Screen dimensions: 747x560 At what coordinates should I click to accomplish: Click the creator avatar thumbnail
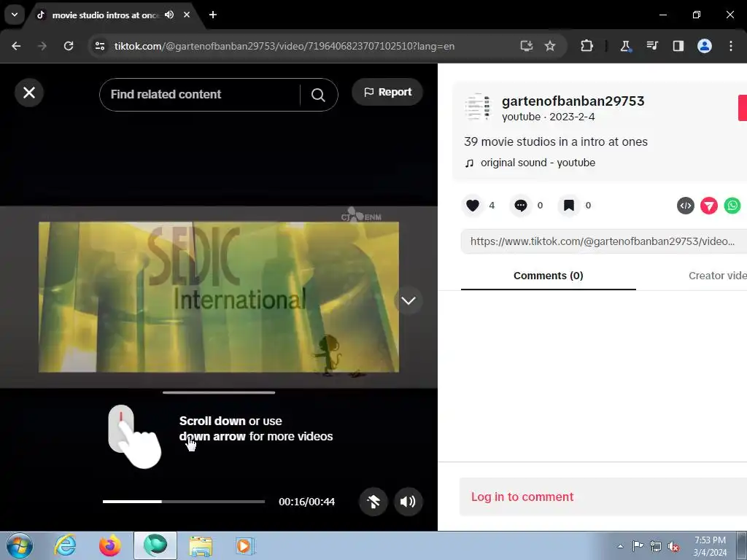click(477, 106)
